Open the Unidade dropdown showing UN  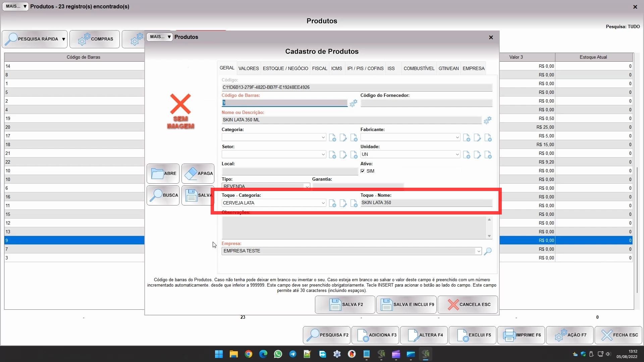[457, 155]
